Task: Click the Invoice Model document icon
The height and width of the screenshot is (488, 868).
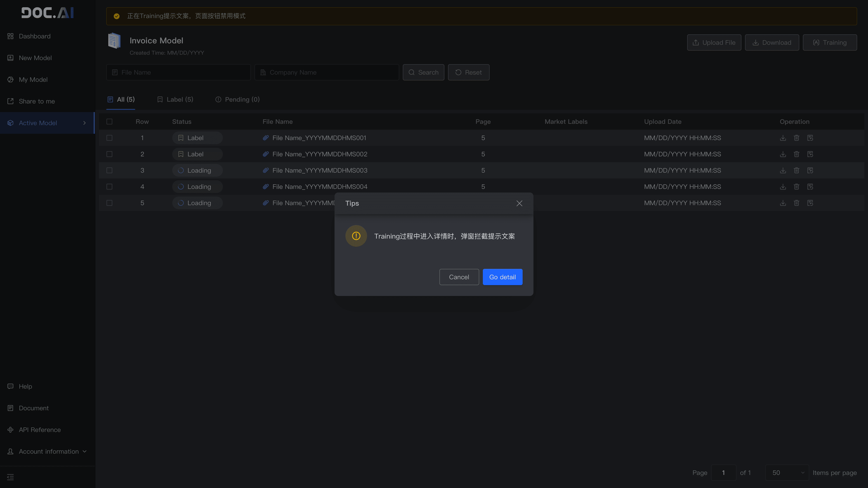Action: [x=115, y=41]
